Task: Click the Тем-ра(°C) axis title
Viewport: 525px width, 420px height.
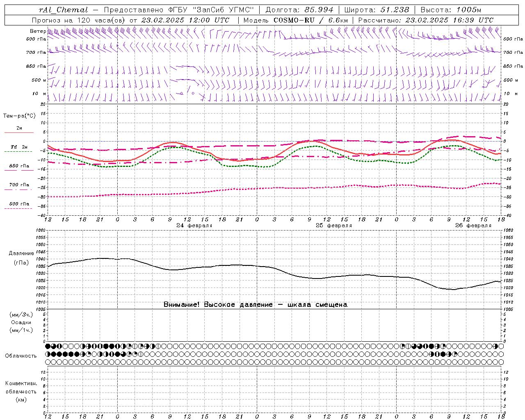Action: (19, 116)
